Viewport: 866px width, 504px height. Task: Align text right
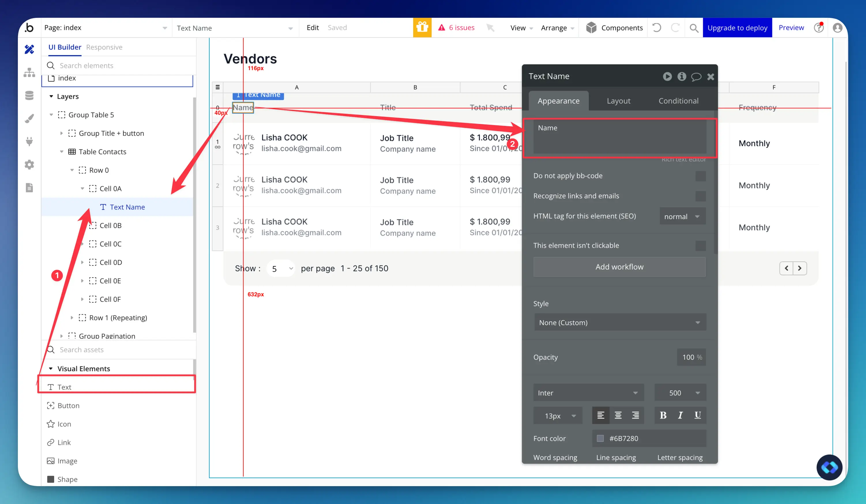point(636,416)
